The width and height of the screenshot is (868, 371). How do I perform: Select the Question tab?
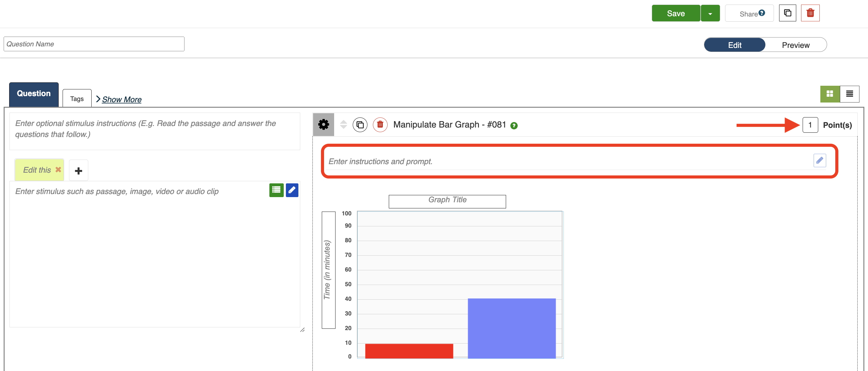click(34, 94)
